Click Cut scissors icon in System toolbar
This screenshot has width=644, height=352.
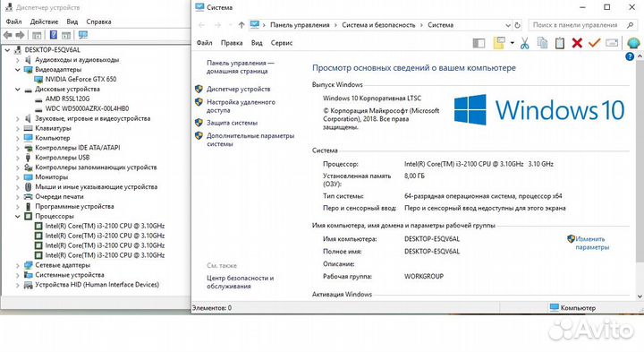pos(524,43)
